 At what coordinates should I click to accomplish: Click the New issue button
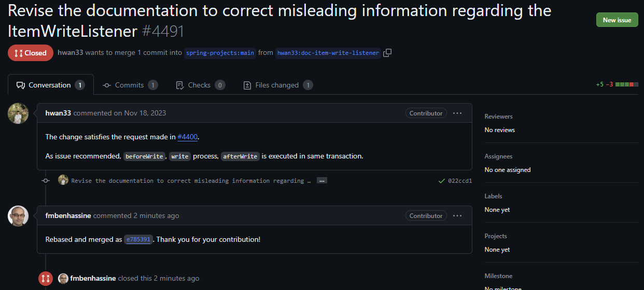click(x=617, y=20)
